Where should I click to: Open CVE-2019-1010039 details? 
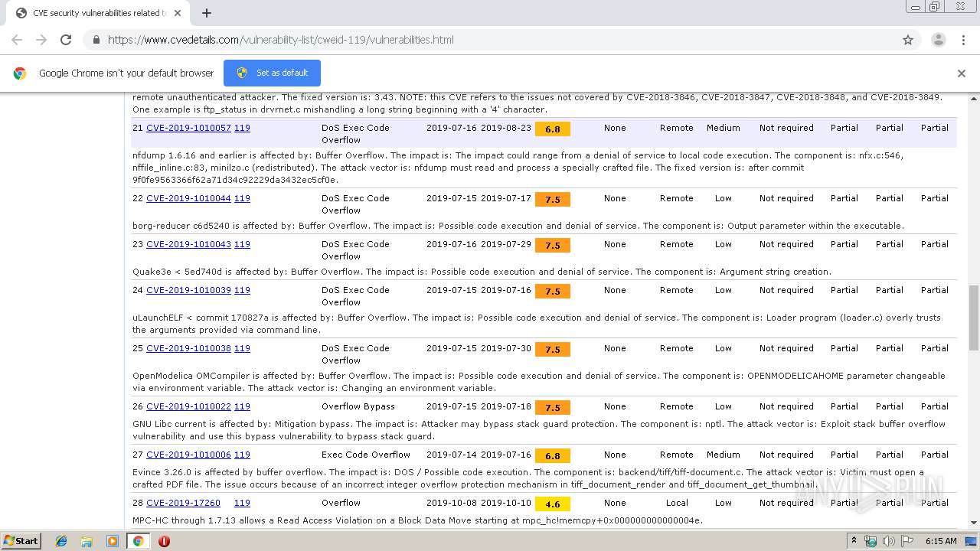188,290
